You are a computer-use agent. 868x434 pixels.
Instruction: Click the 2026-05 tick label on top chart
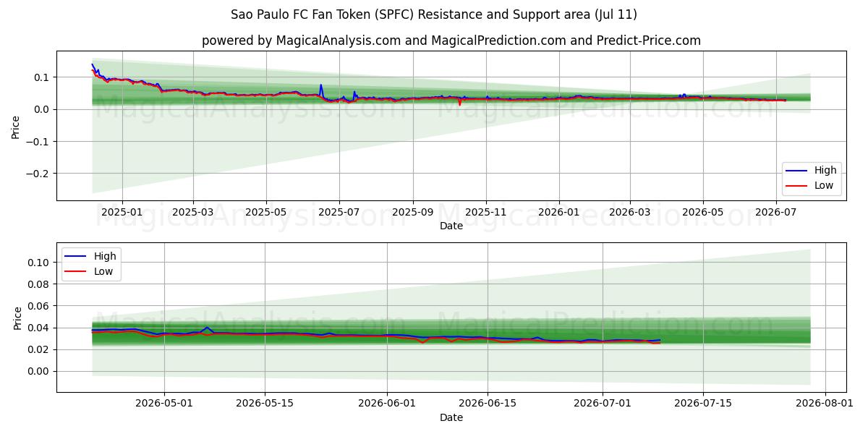[702, 212]
